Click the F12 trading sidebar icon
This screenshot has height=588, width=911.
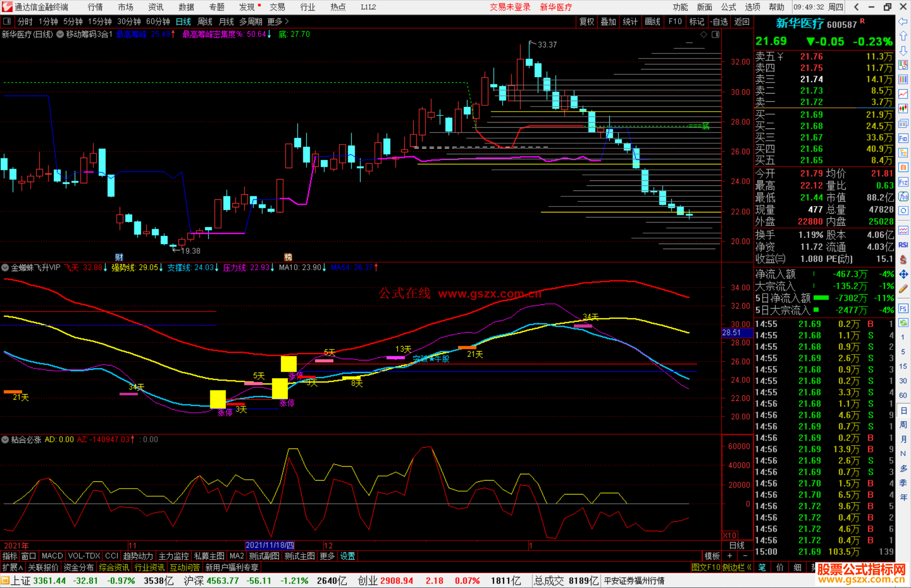click(x=903, y=182)
